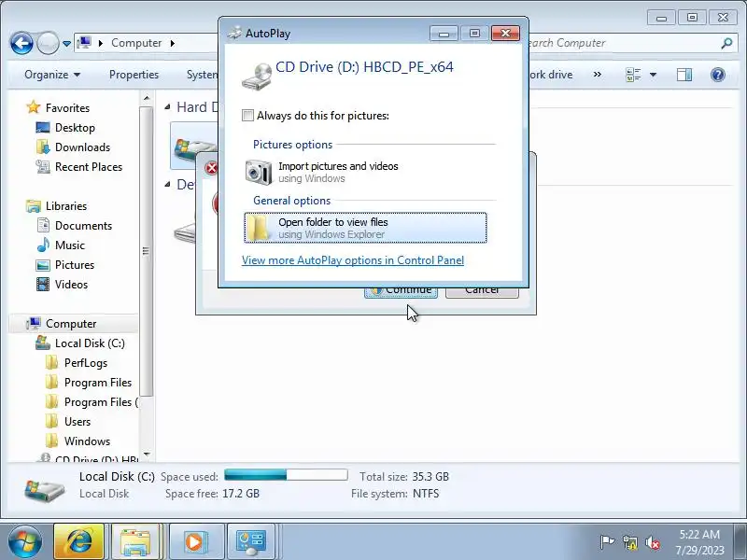Click the Explorer forward arrow button
Screen dimensions: 747x560
pyautogui.click(x=49, y=43)
